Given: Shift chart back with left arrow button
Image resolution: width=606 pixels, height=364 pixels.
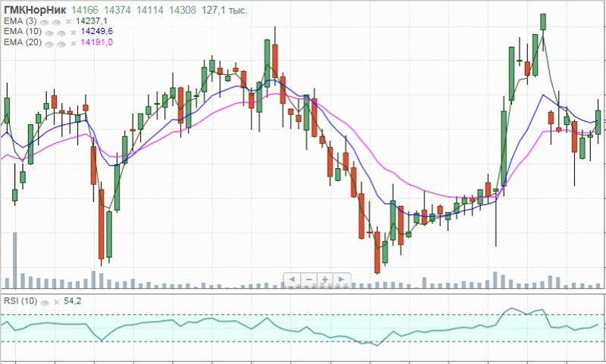Looking at the screenshot, I should 292,279.
